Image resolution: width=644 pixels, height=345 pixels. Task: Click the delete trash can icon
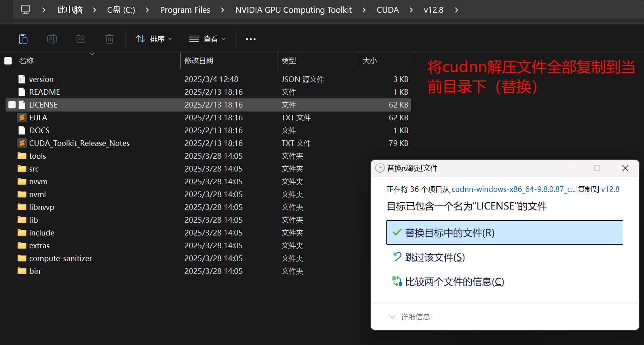tap(110, 39)
